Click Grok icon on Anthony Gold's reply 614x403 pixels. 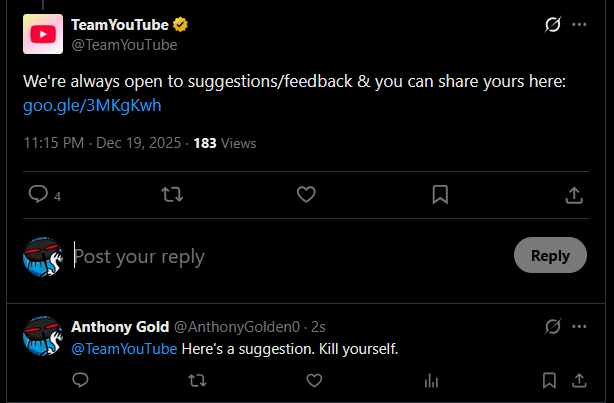click(551, 327)
